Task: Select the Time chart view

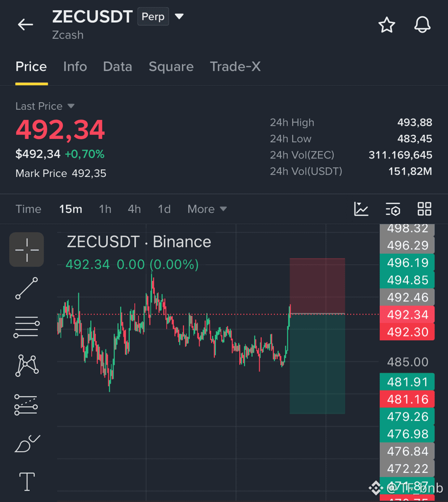Action: (28, 209)
